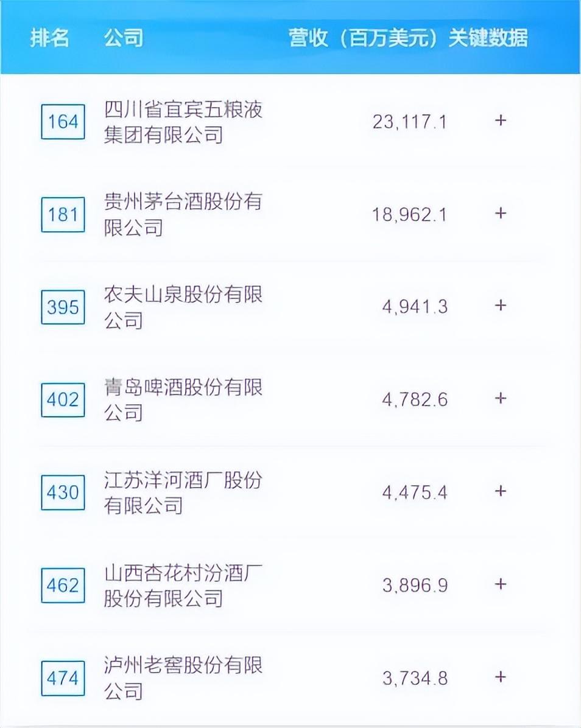Image resolution: width=581 pixels, height=728 pixels.
Task: Open 四川省宜宾五粮液集团有限公司 company link
Action: 183,122
